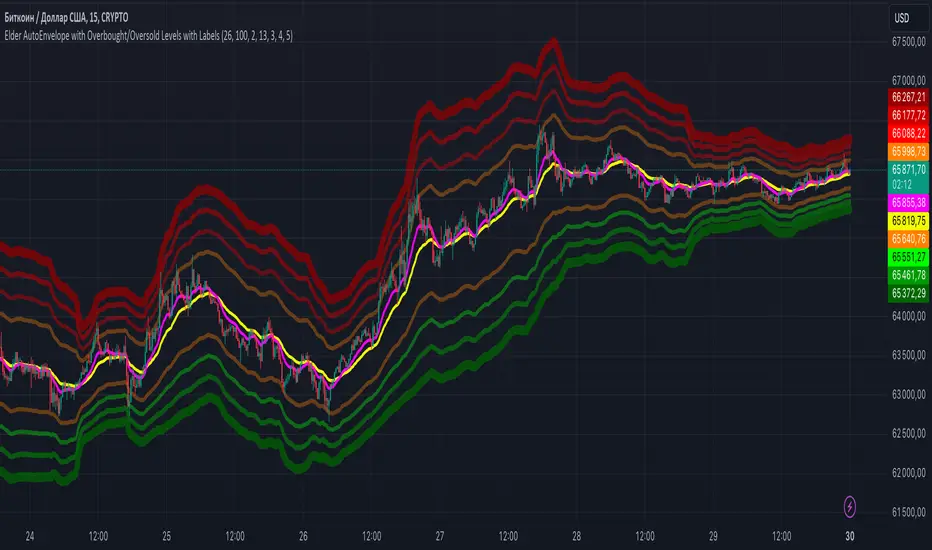Click 12:00 marker after date 24

[98, 536]
